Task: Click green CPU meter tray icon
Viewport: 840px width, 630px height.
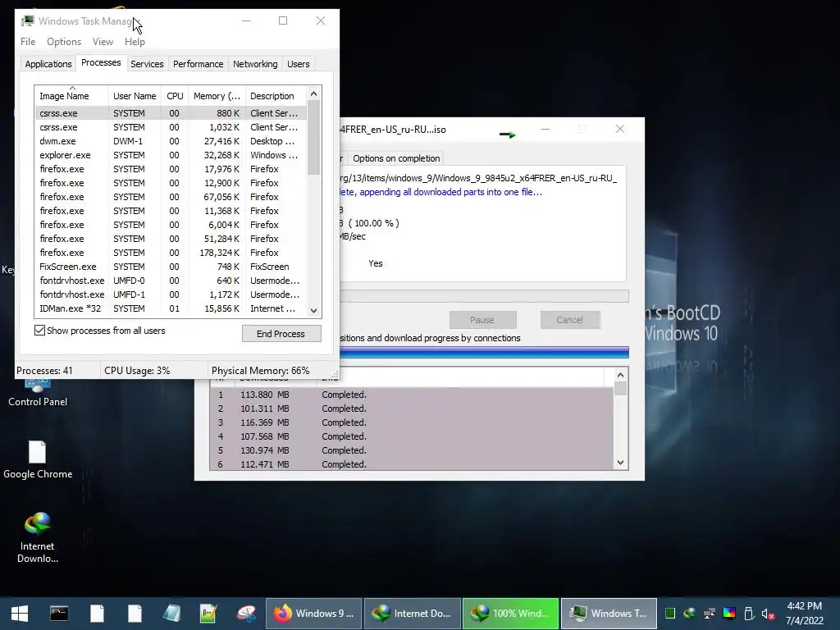Action: tap(669, 614)
